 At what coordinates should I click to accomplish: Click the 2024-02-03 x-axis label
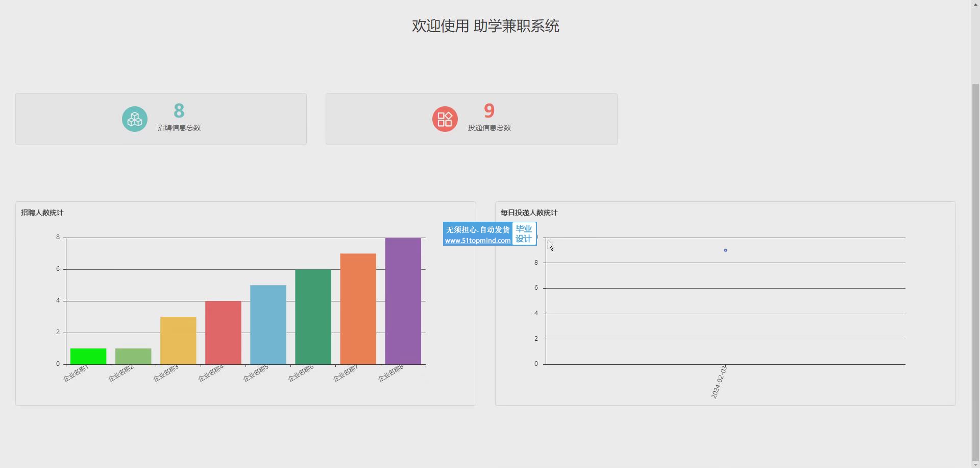coord(719,382)
